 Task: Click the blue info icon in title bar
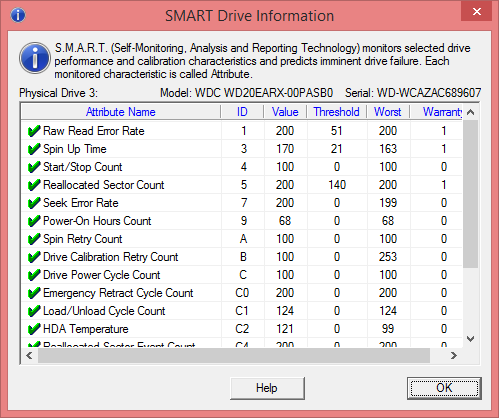click(x=18, y=15)
